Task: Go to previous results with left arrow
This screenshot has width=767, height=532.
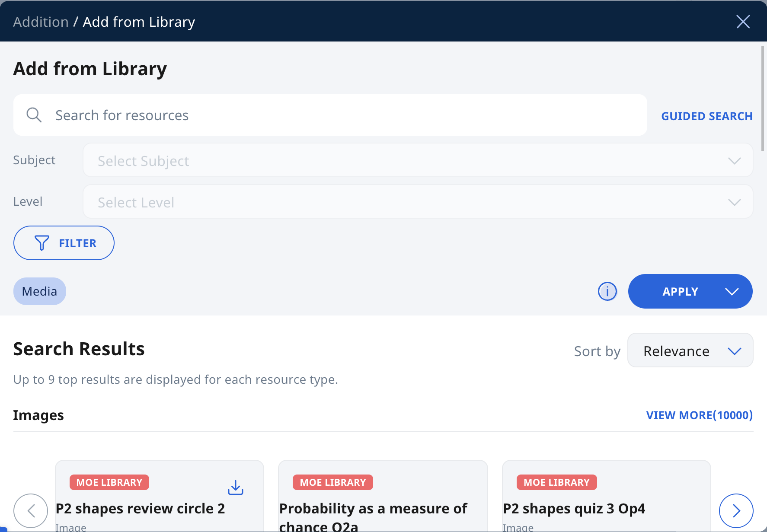Action: (31, 511)
